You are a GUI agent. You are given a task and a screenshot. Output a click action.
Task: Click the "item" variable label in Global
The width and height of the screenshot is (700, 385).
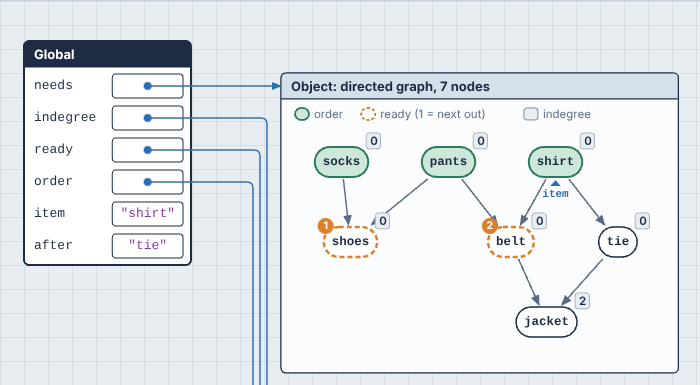tap(50, 213)
